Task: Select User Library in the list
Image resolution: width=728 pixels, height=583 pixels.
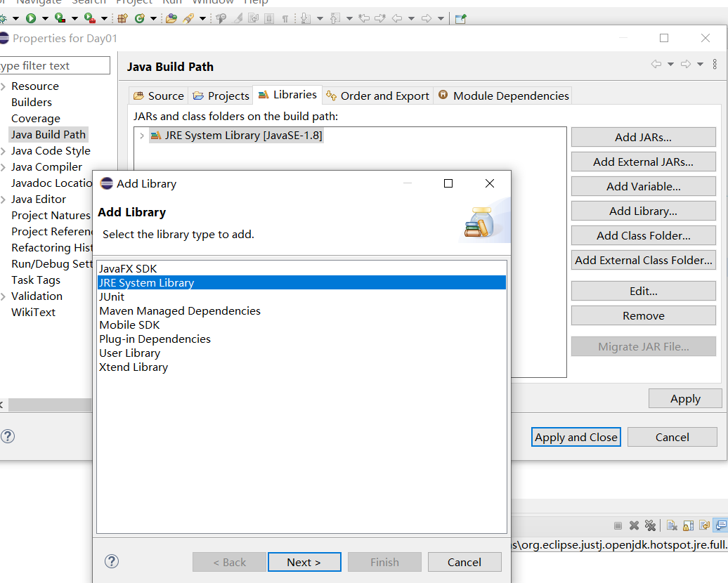Action: [301, 353]
